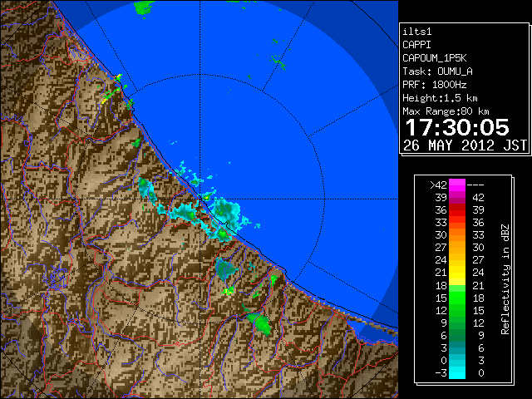The height and width of the screenshot is (399, 532).
Task: Click the 'Height:1.5 km' line
Action: (x=440, y=98)
